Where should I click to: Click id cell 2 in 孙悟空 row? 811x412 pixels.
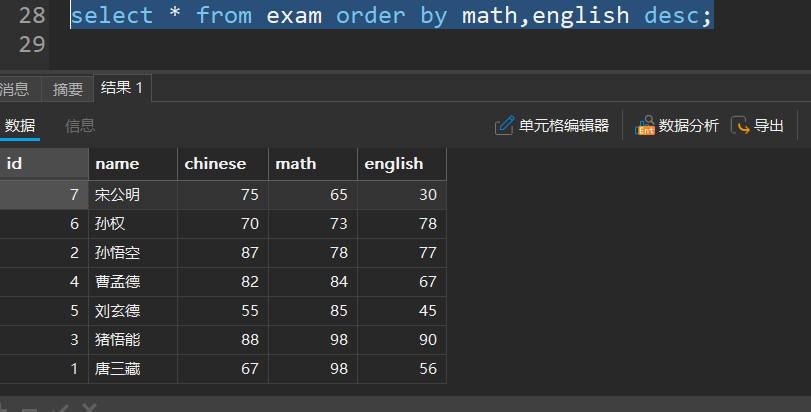[x=44, y=253]
